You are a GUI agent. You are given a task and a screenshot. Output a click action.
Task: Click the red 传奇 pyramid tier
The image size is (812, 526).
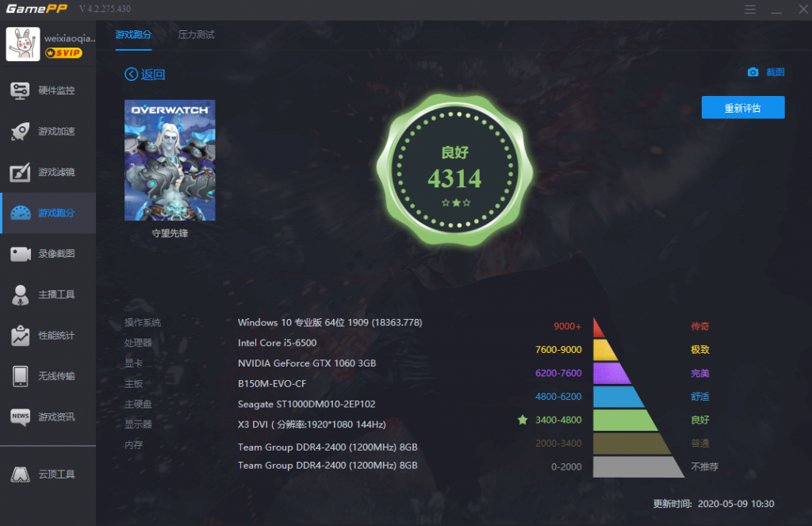(x=598, y=328)
